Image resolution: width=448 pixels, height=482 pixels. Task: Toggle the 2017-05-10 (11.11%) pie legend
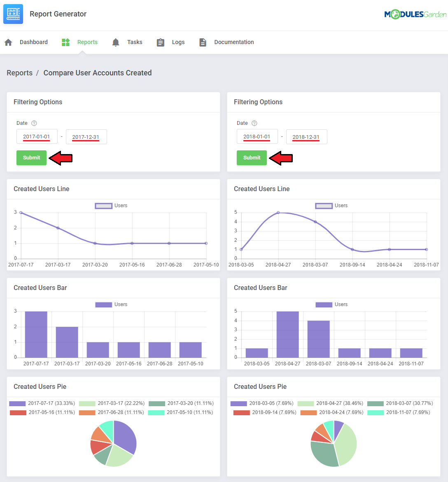click(x=181, y=412)
